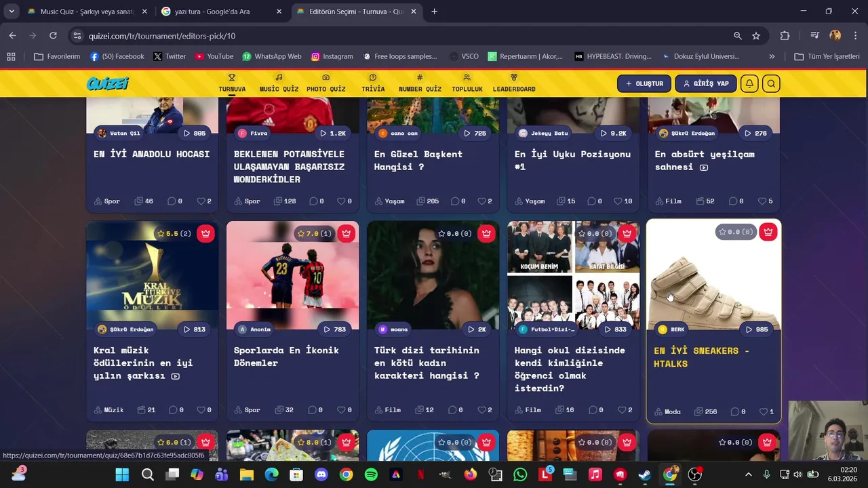The width and height of the screenshot is (868, 488).
Task: Open EN İYİ SNEAKERS - HTALKS title
Action: tap(701, 357)
